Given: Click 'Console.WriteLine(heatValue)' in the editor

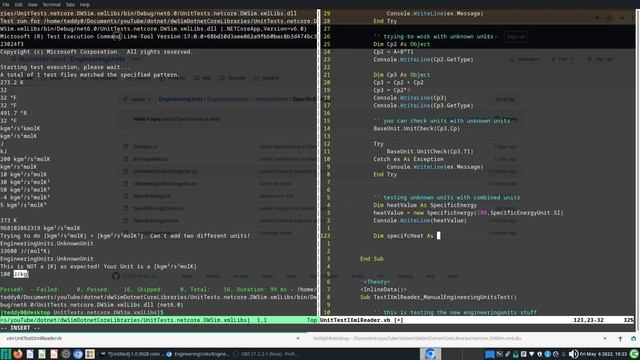Looking at the screenshot, I should coord(420,220).
